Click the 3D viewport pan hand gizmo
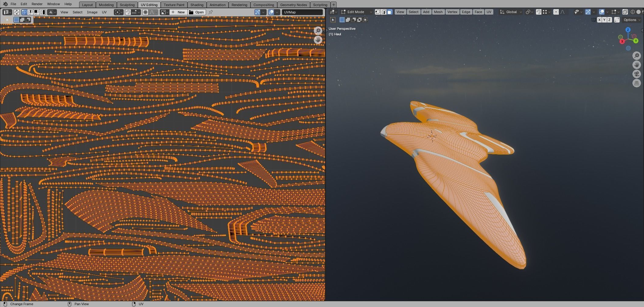The width and height of the screenshot is (644, 307). tap(637, 65)
